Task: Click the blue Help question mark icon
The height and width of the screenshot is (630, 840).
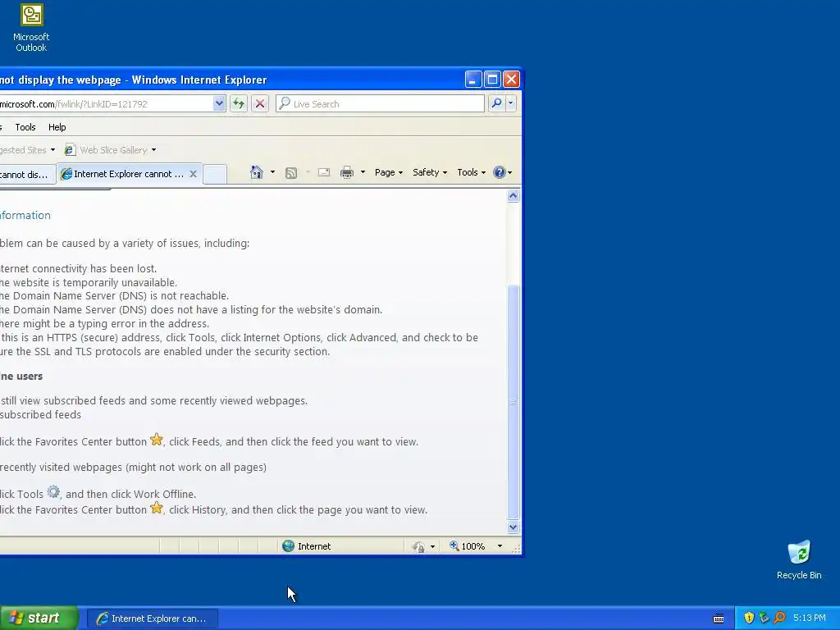Action: tap(500, 172)
